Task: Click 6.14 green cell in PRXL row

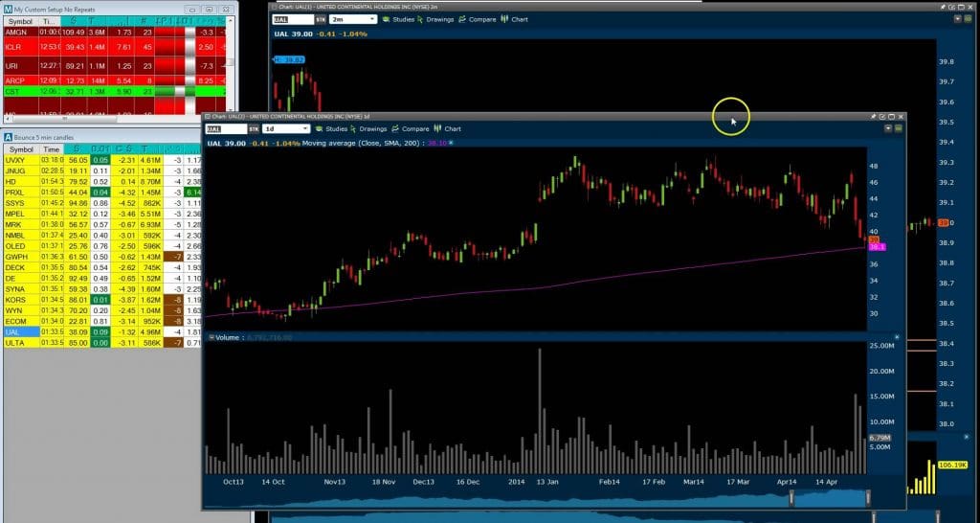Action: (x=192, y=193)
